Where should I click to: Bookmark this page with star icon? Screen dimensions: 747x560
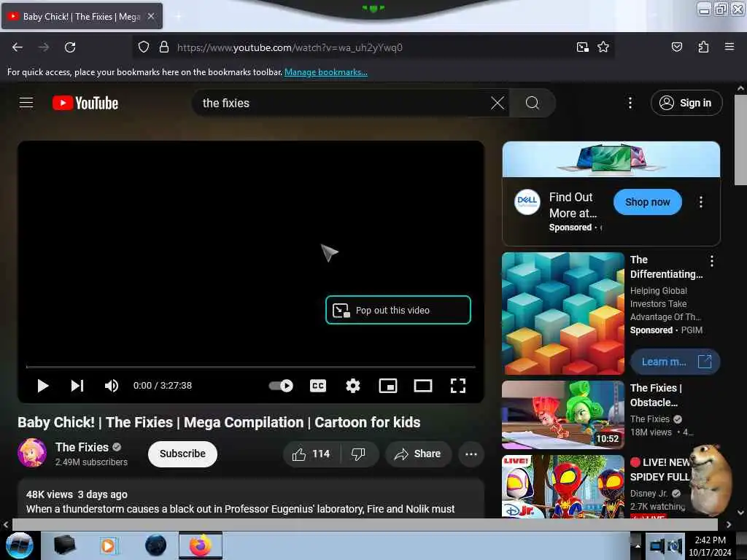603,47
